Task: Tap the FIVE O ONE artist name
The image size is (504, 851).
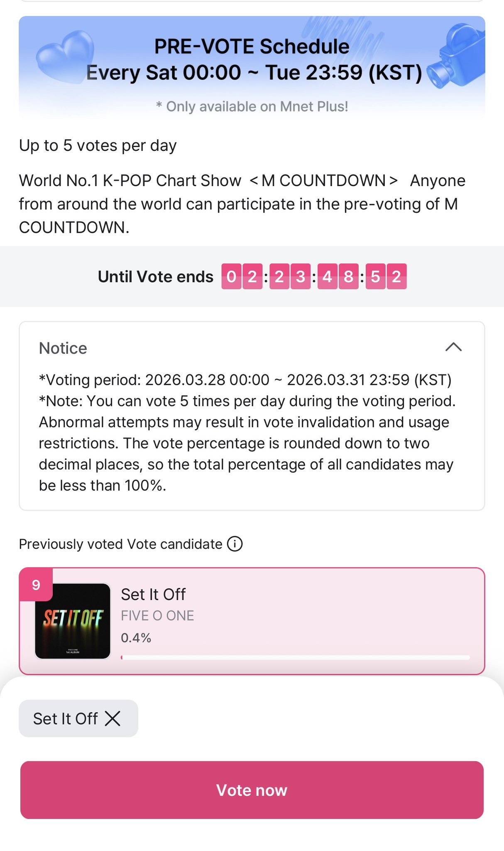Action: pyautogui.click(x=157, y=615)
